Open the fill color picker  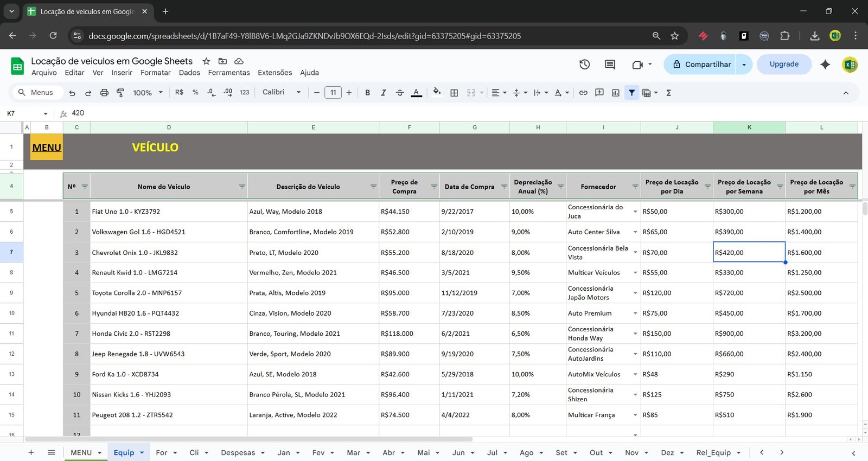coord(437,92)
